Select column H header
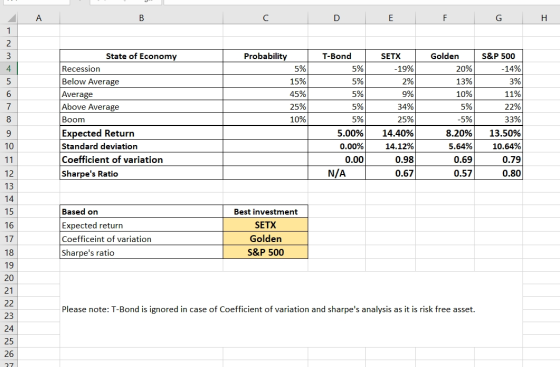 [x=544, y=18]
